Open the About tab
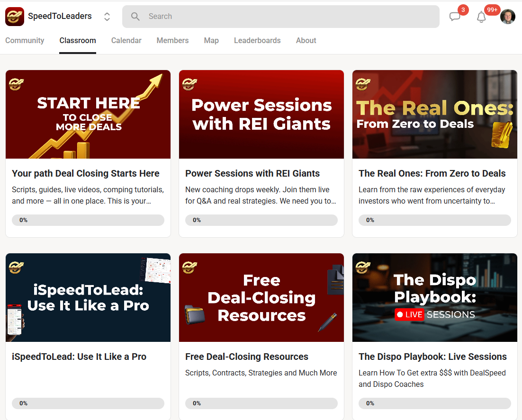 tap(306, 41)
